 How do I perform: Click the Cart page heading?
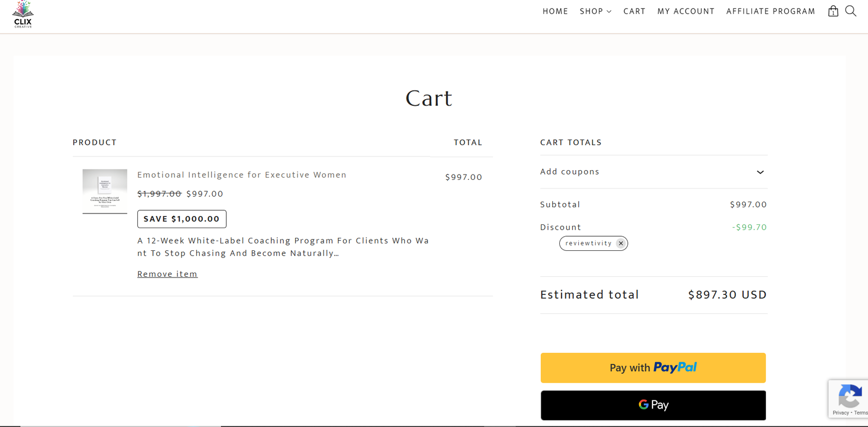point(429,99)
